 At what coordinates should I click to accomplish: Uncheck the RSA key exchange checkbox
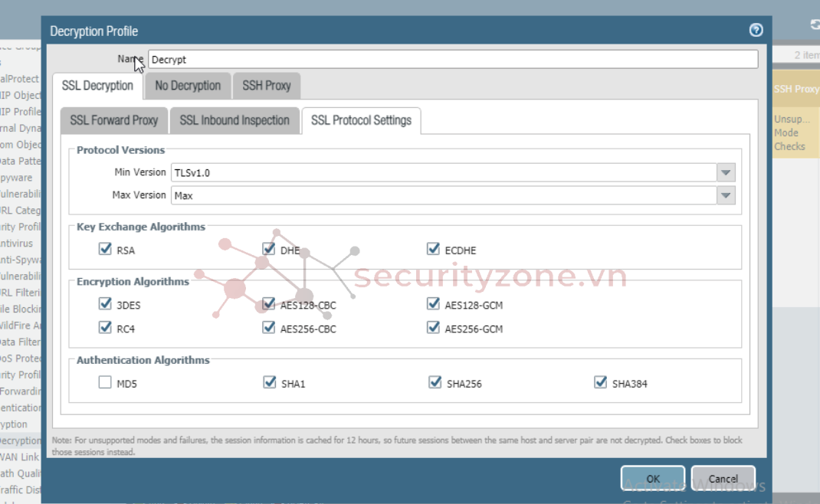coord(105,249)
